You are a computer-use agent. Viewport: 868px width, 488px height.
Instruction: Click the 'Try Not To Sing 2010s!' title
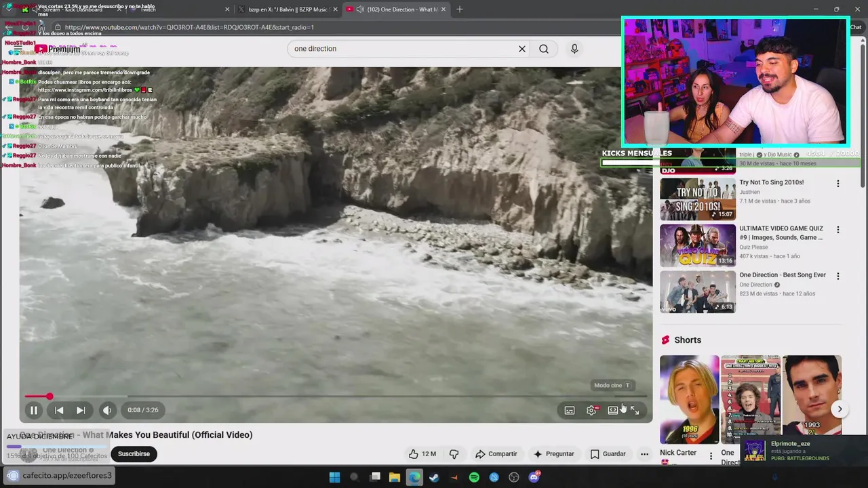[772, 182]
